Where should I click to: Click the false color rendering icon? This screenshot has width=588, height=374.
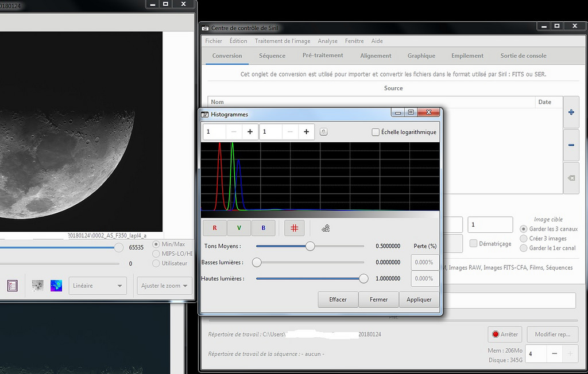coord(56,286)
